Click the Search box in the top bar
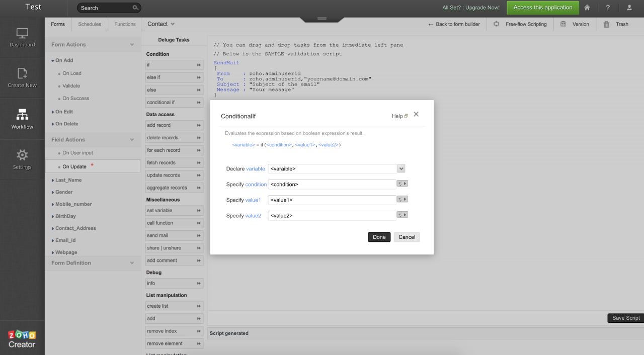 click(x=109, y=8)
